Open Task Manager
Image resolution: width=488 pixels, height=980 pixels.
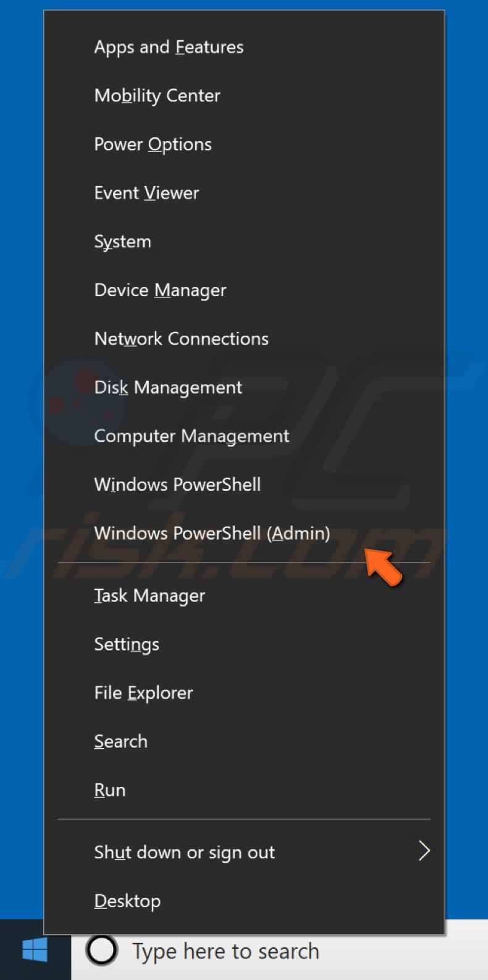149,595
